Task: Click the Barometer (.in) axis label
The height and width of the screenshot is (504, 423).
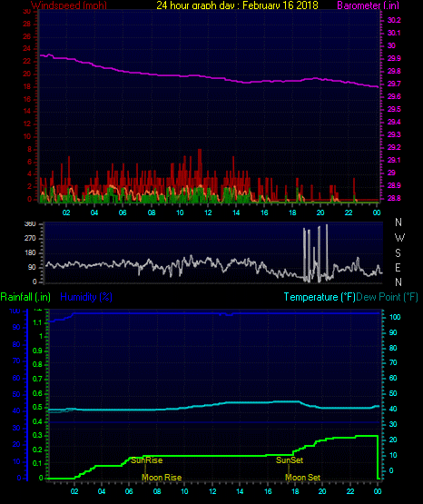Action: click(x=368, y=5)
